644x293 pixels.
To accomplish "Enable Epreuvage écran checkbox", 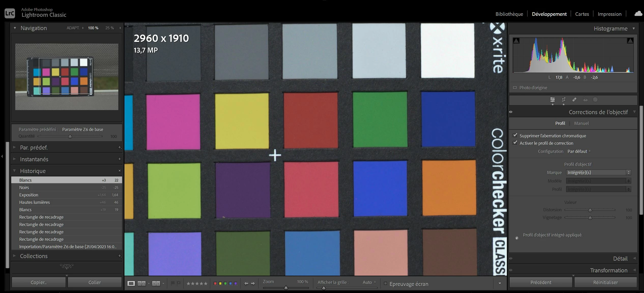I will click(385, 283).
